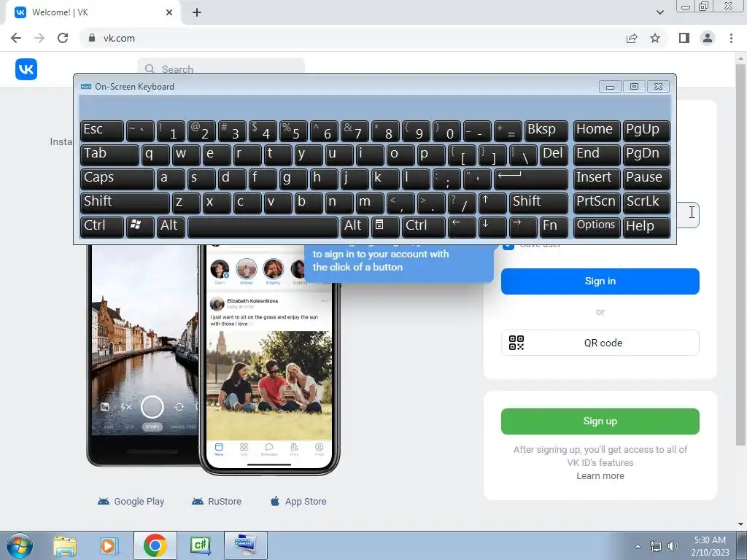
Task: Click the VK Search field
Action: (221, 66)
